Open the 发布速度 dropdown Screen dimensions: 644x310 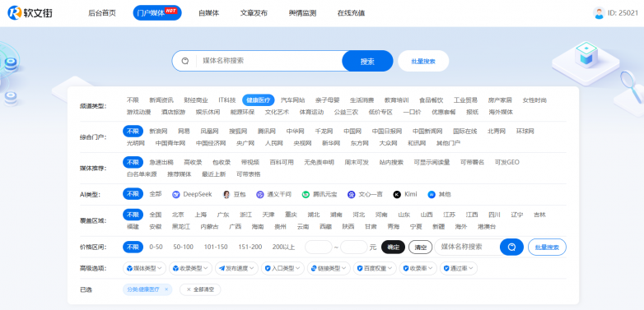pos(236,268)
